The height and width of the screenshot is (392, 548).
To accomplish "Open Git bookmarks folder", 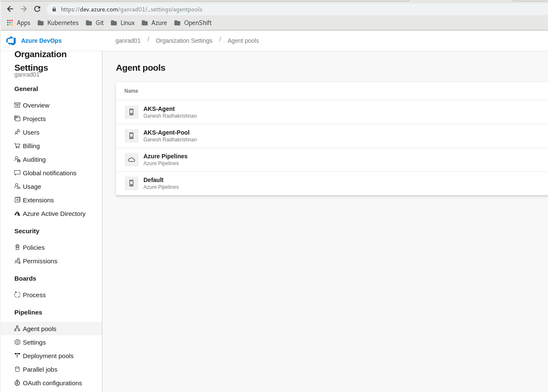I will pos(95,23).
